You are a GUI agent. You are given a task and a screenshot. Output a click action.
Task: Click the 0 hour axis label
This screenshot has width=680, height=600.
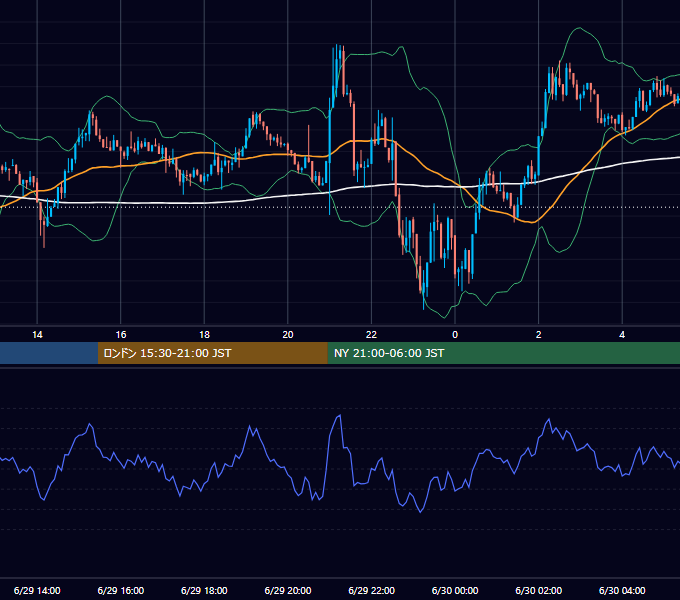pyautogui.click(x=455, y=335)
